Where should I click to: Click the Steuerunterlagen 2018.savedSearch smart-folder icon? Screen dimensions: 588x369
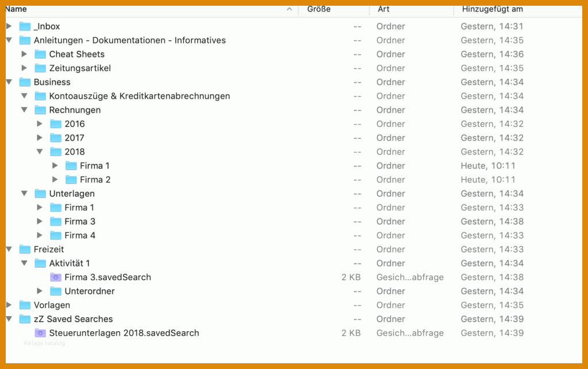(40, 333)
